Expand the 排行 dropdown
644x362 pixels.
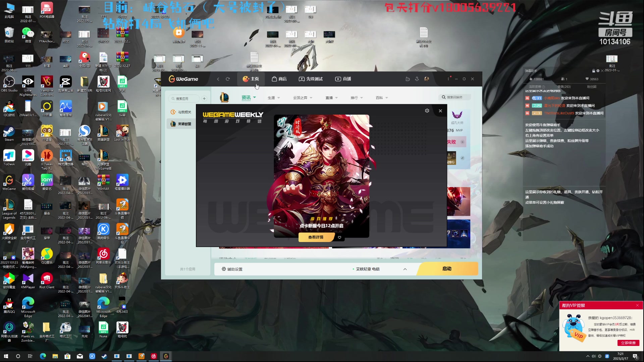tap(357, 98)
